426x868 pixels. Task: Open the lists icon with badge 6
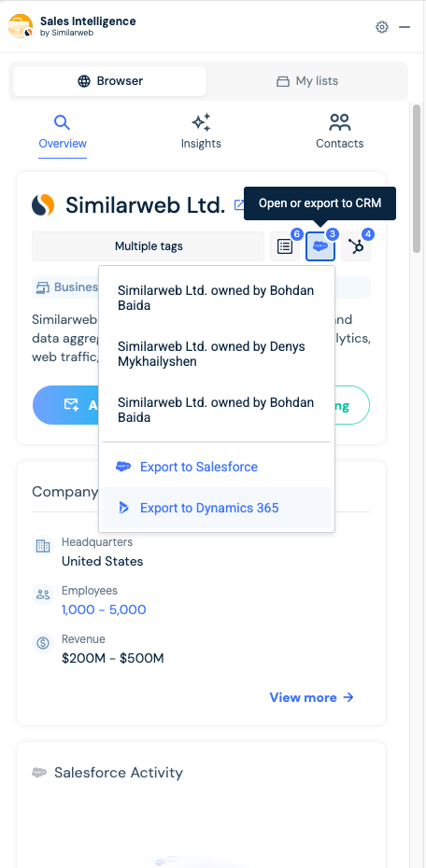click(x=285, y=246)
